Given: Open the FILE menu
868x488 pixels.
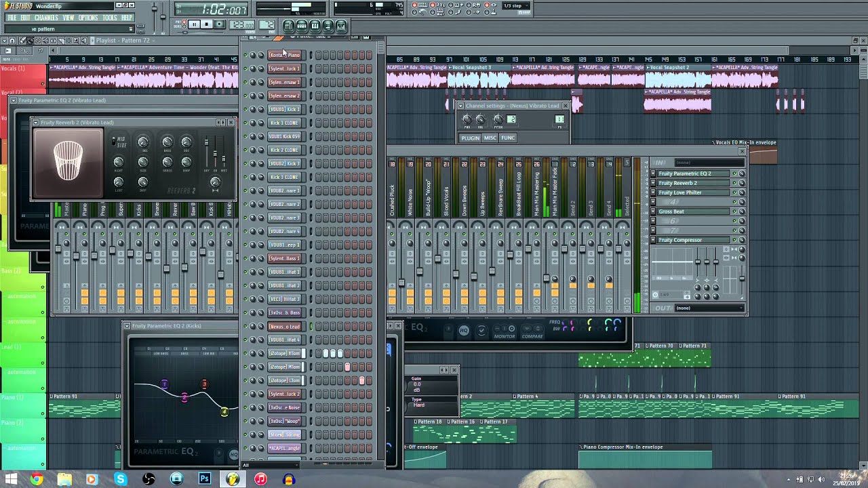Looking at the screenshot, I should [x=12, y=17].
